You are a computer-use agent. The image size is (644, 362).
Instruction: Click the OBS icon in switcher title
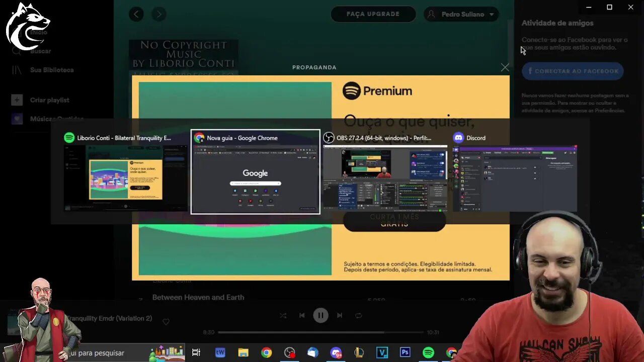tap(329, 138)
